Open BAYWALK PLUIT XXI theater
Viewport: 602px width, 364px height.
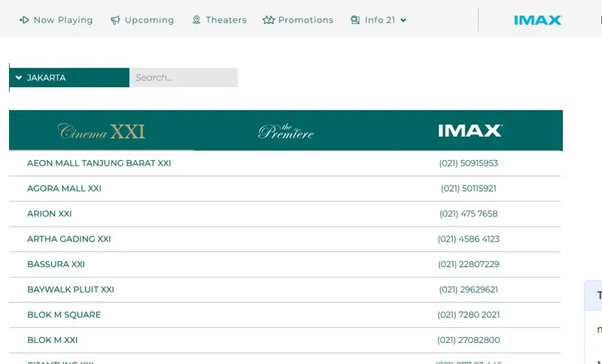(71, 290)
